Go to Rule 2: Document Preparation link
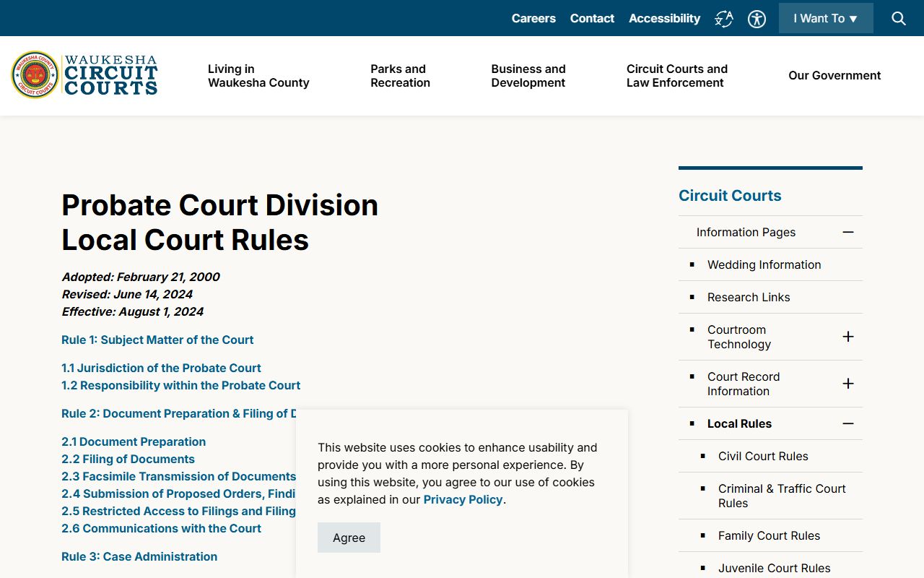924x578 pixels. pyautogui.click(x=178, y=413)
